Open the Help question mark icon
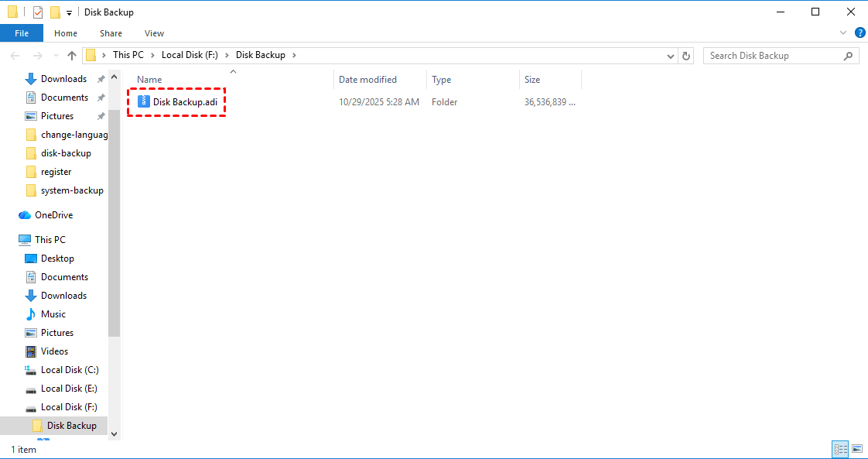Screen dimensions: 868x459 pyautogui.click(x=859, y=33)
